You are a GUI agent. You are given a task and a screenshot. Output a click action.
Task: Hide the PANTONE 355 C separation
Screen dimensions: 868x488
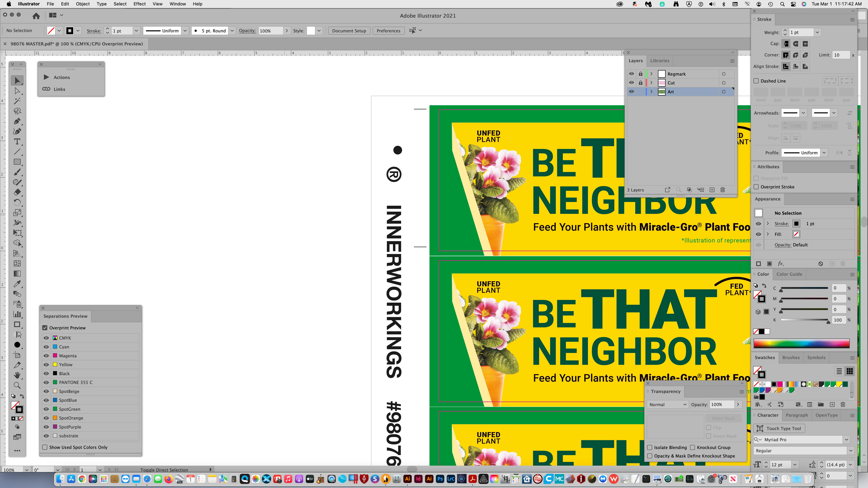[46, 383]
